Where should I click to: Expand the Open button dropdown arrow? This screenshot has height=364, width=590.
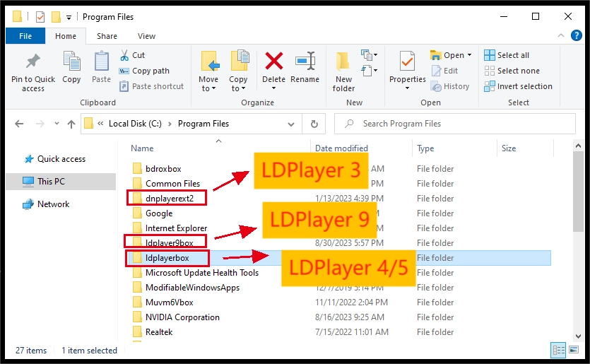tap(469, 55)
